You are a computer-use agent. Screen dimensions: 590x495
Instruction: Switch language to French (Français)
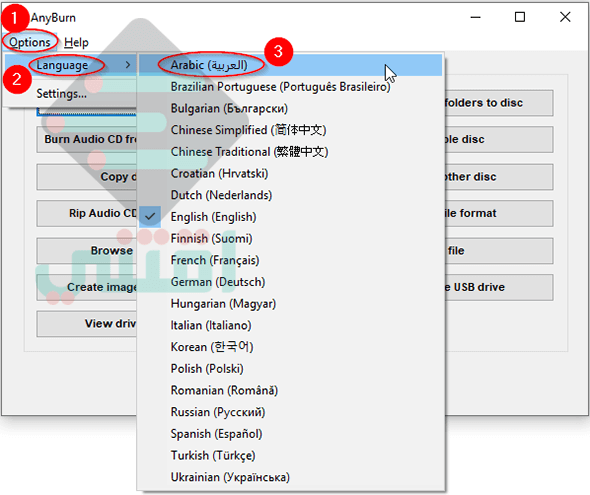tap(290, 260)
